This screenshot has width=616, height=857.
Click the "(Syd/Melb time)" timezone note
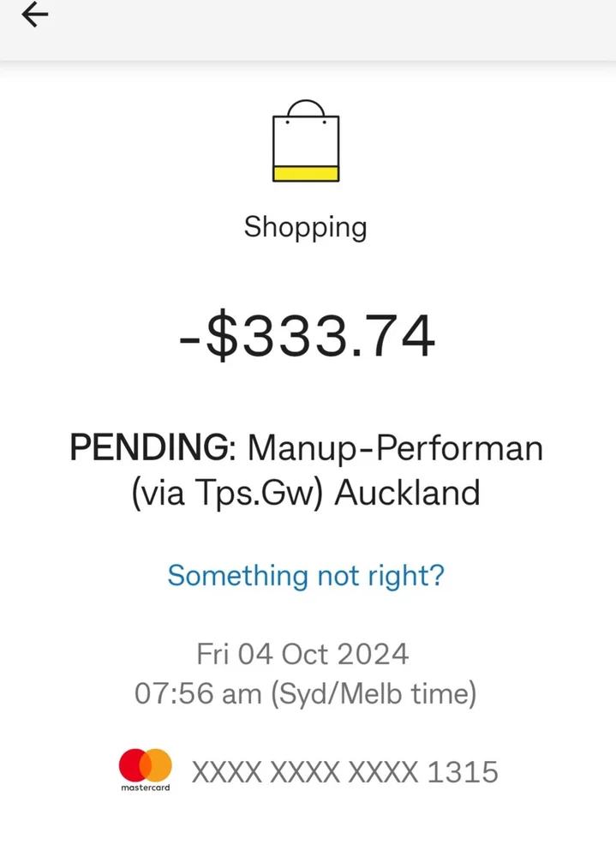374,692
